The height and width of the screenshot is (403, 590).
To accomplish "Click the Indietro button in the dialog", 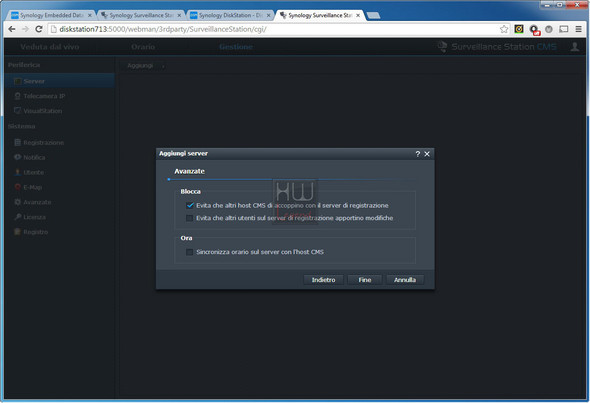I will click(x=323, y=280).
